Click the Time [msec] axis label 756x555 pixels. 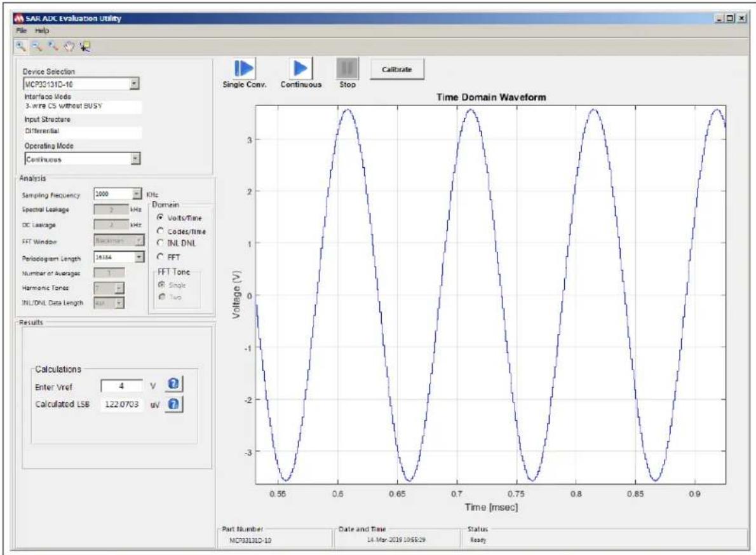click(491, 507)
